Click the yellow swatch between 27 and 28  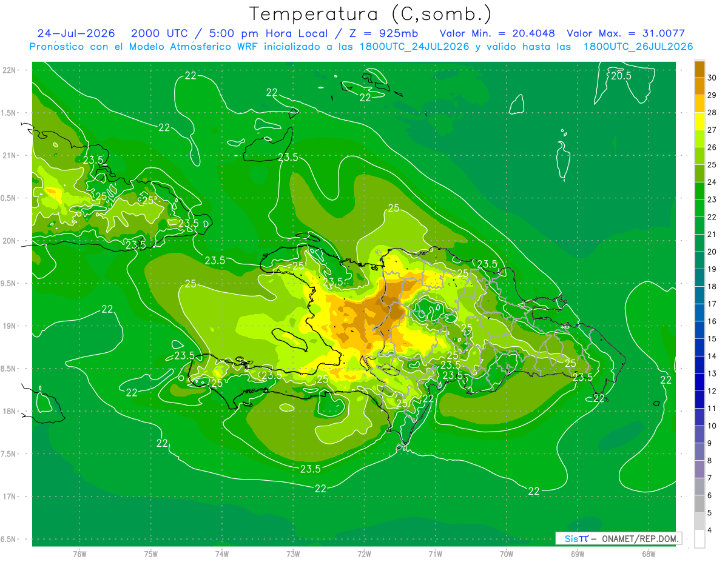[x=699, y=121]
